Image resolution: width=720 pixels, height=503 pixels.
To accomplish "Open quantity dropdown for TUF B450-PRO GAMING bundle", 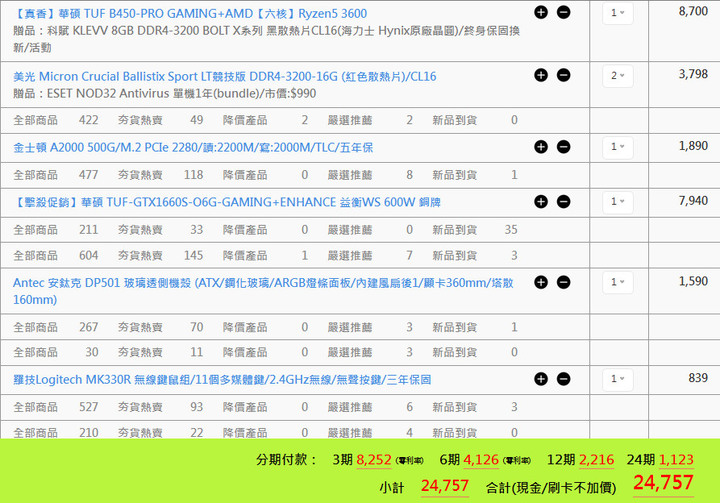I will [618, 13].
